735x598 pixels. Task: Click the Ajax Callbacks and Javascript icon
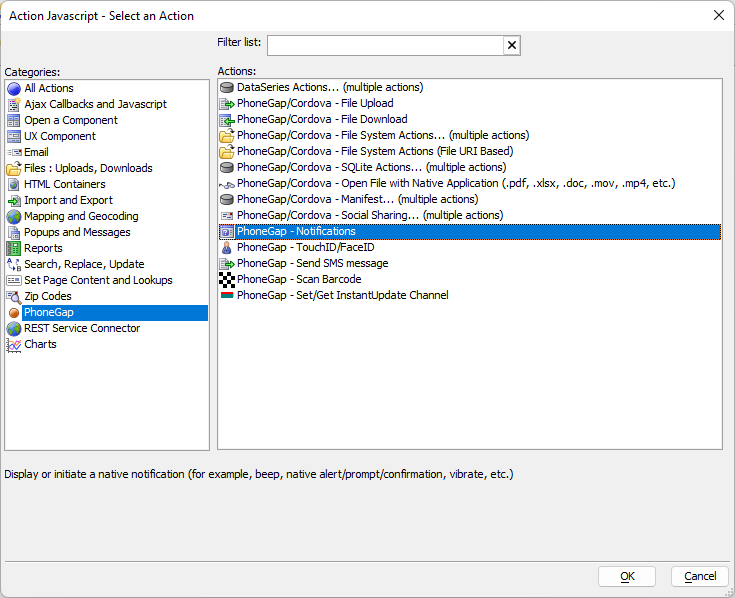(14, 105)
